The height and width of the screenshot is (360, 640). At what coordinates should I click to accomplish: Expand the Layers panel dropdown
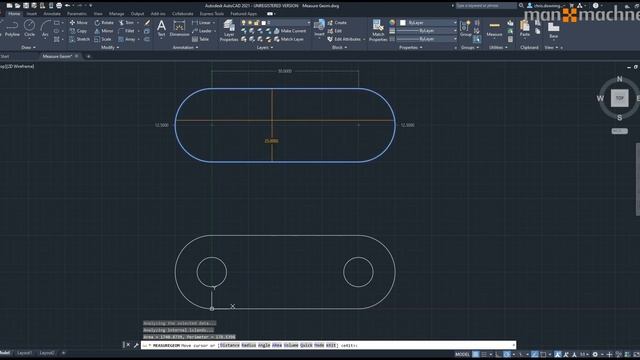pyautogui.click(x=265, y=47)
